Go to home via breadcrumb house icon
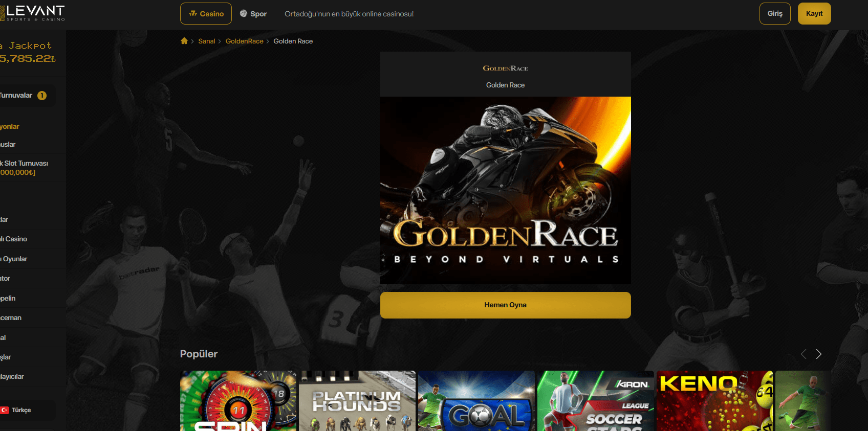Viewport: 868px width, 431px height. [x=184, y=41]
